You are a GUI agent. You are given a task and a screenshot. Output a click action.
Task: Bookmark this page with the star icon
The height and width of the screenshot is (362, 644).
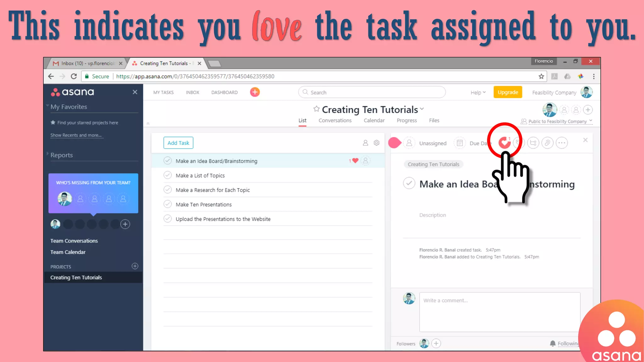[541, 76]
